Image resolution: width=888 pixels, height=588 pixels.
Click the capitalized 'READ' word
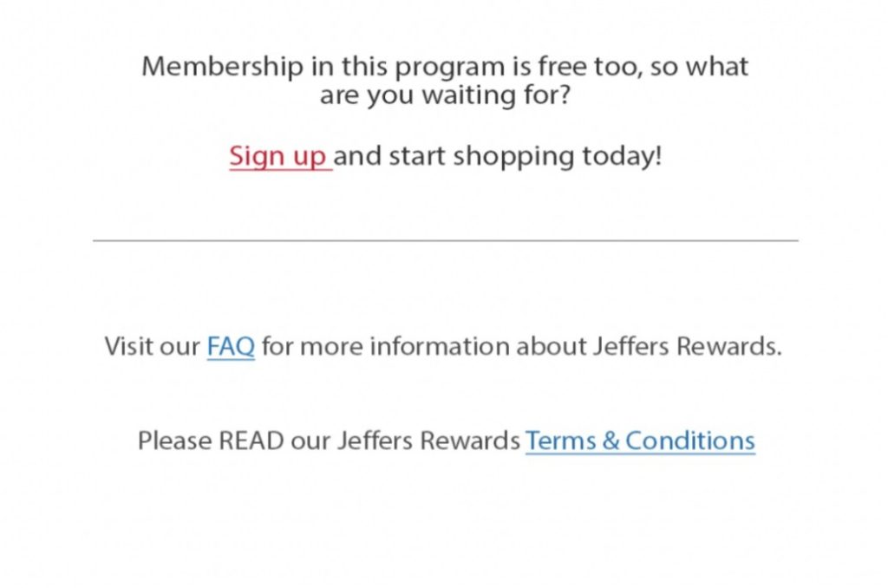point(251,441)
